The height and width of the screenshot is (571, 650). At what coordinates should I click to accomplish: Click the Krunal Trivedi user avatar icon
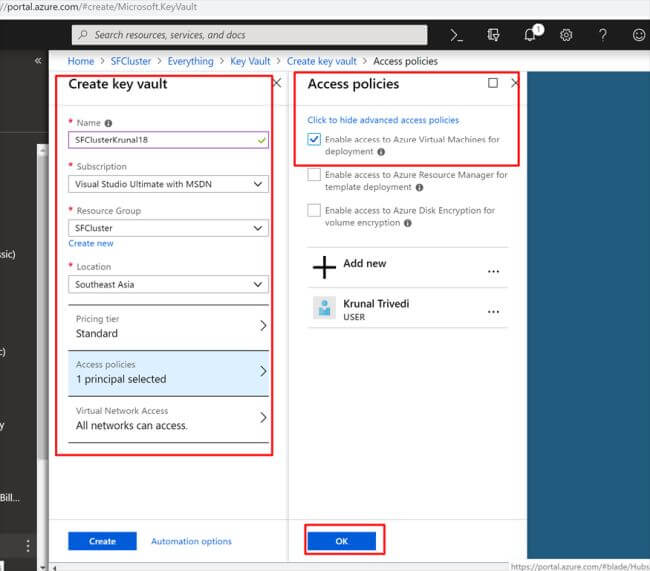pos(324,307)
